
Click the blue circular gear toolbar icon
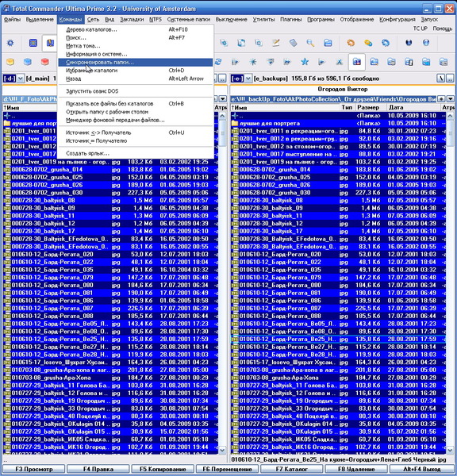coord(386,43)
